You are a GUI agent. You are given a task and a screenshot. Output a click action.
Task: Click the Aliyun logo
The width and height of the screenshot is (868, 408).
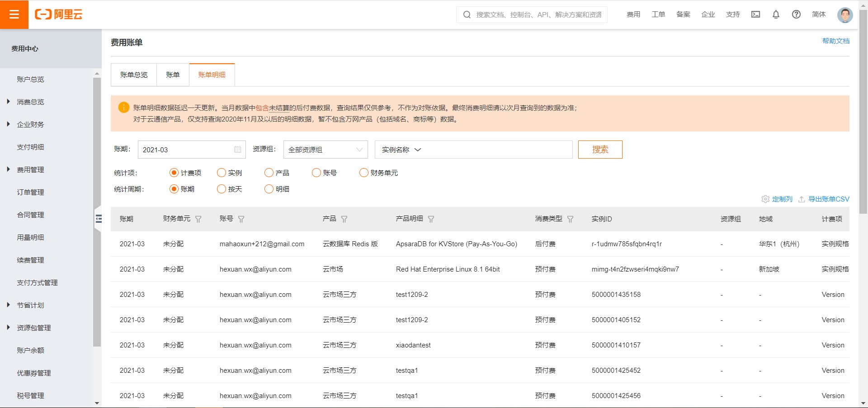click(59, 14)
